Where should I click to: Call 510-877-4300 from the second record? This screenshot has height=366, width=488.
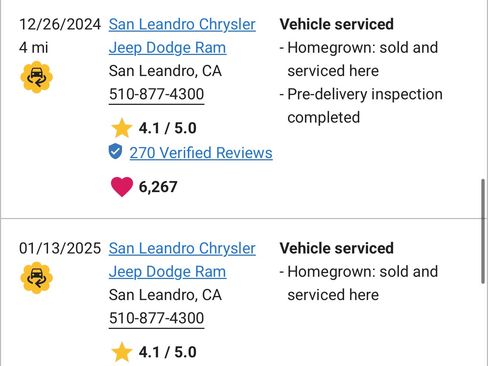click(156, 318)
